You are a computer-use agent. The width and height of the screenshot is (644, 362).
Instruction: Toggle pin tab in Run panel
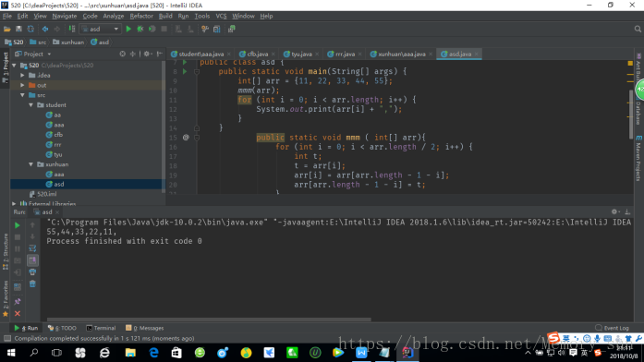(x=18, y=302)
